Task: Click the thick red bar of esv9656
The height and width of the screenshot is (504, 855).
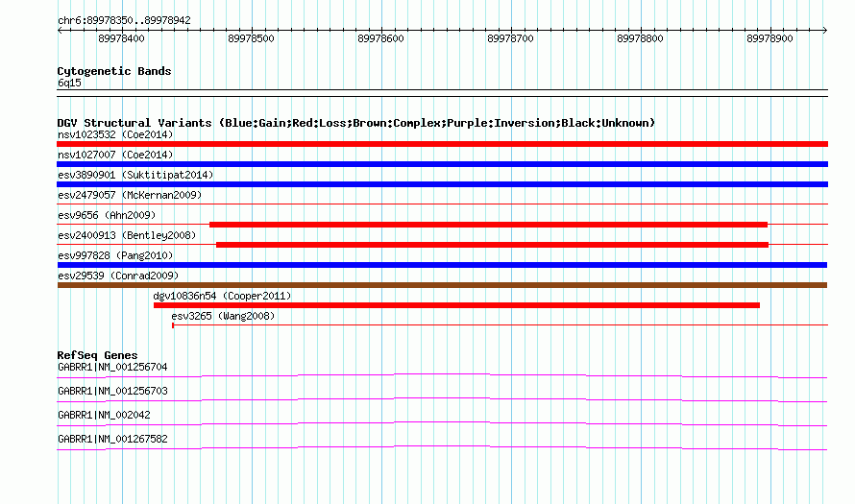Action: [489, 225]
